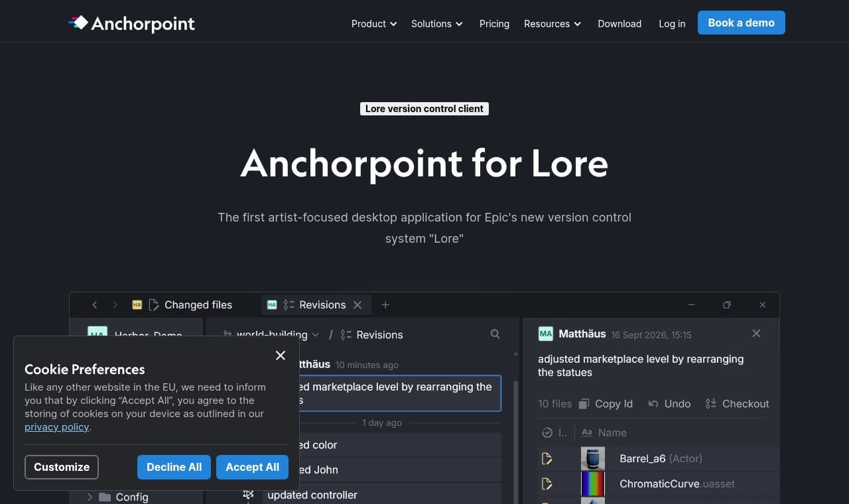The height and width of the screenshot is (504, 849).
Task: Open search in the Revisions panel
Action: click(x=495, y=334)
